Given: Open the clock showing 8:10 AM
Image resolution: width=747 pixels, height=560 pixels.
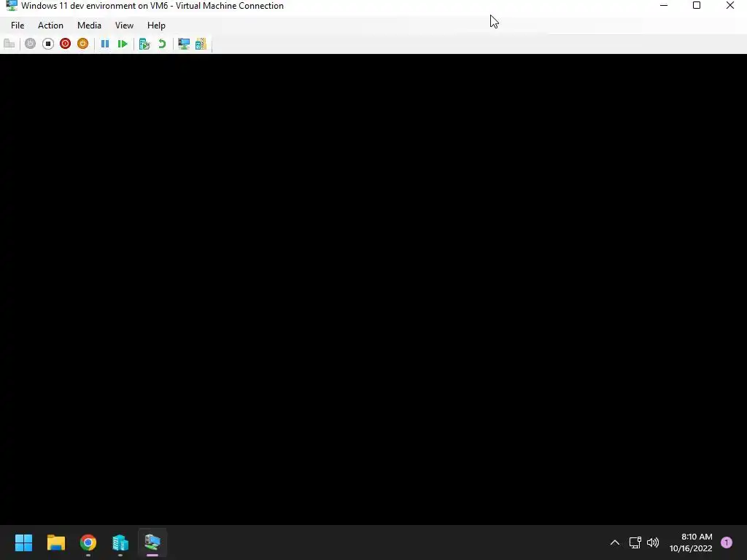Looking at the screenshot, I should 691,542.
